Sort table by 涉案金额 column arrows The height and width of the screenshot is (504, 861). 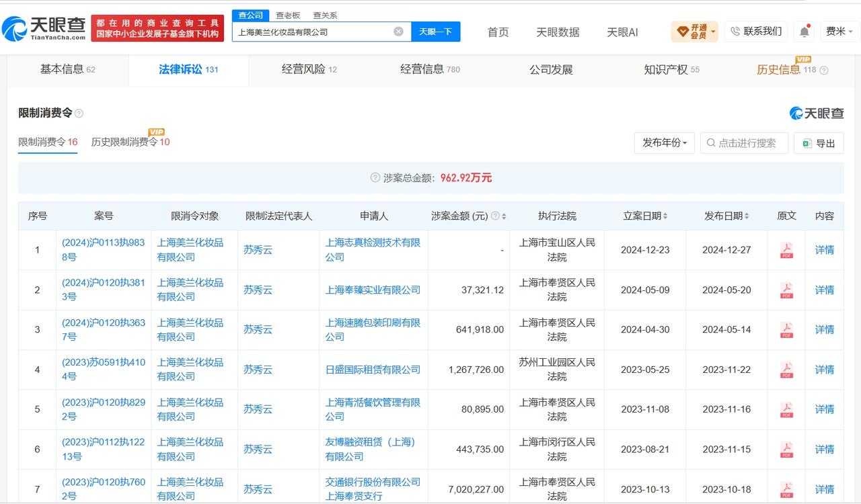tap(504, 216)
